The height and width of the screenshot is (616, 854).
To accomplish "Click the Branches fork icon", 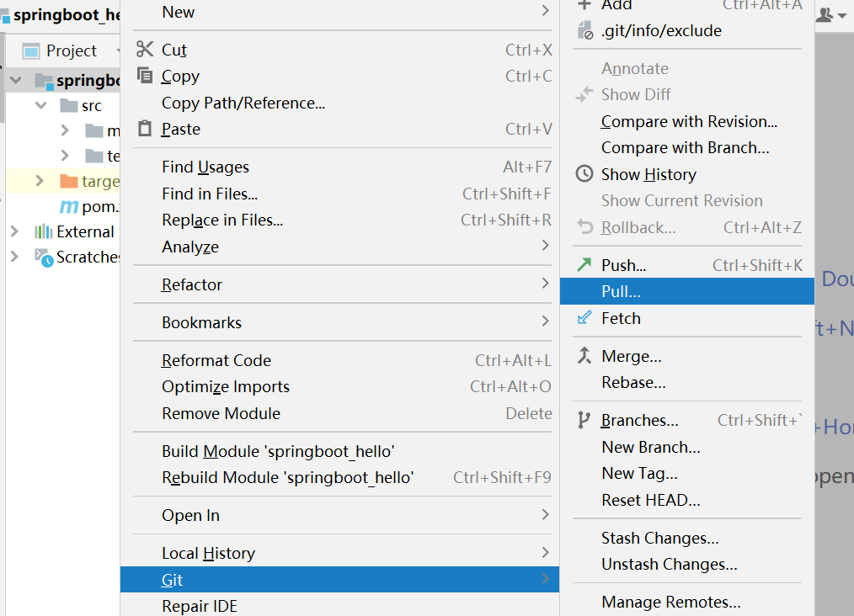I will [x=584, y=420].
